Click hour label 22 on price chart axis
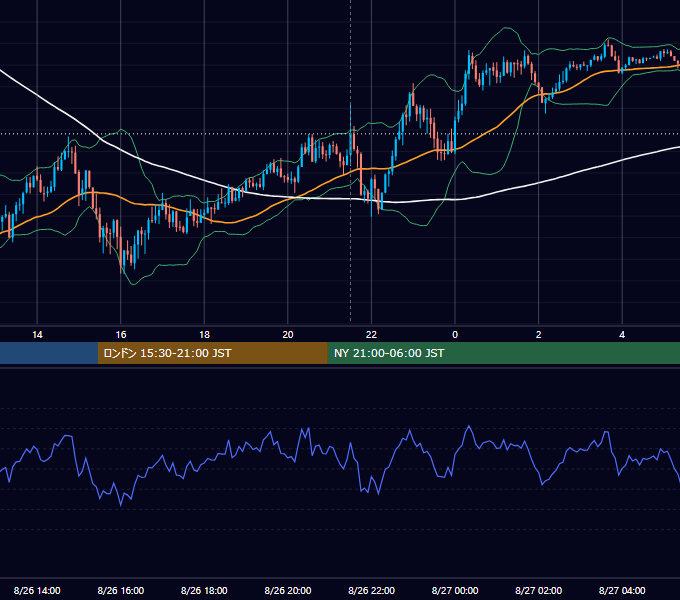Image resolution: width=680 pixels, height=600 pixels. point(372,334)
